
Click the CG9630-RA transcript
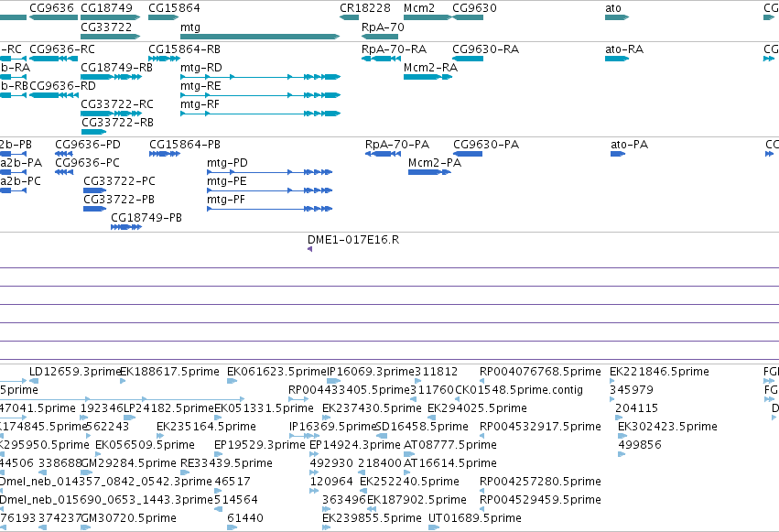pos(468,59)
